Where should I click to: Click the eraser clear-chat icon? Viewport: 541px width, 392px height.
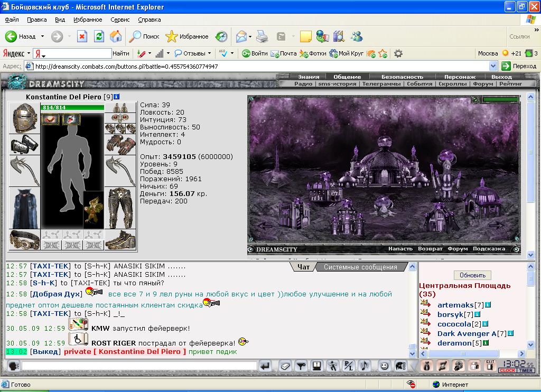[285, 366]
